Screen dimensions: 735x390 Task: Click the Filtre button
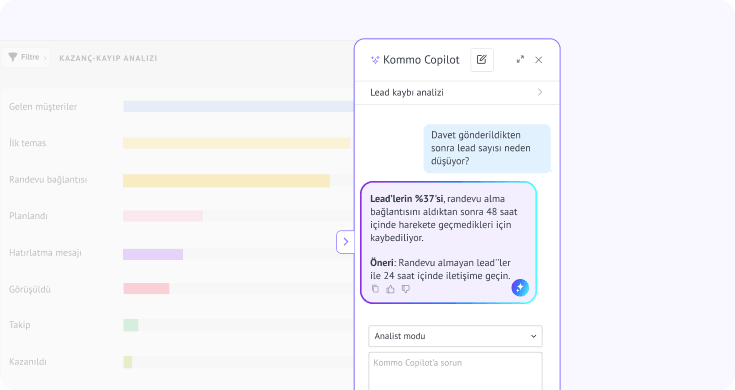tap(26, 57)
